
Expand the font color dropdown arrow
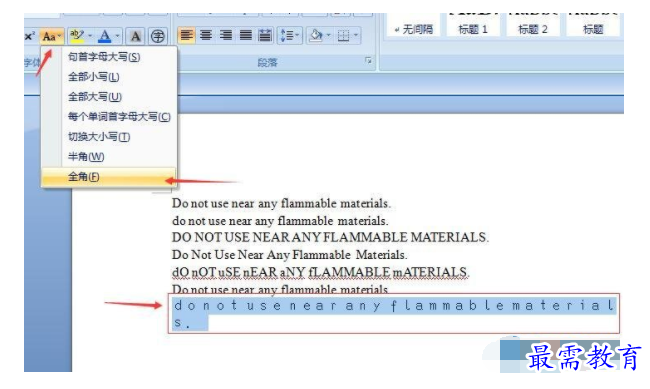(117, 36)
